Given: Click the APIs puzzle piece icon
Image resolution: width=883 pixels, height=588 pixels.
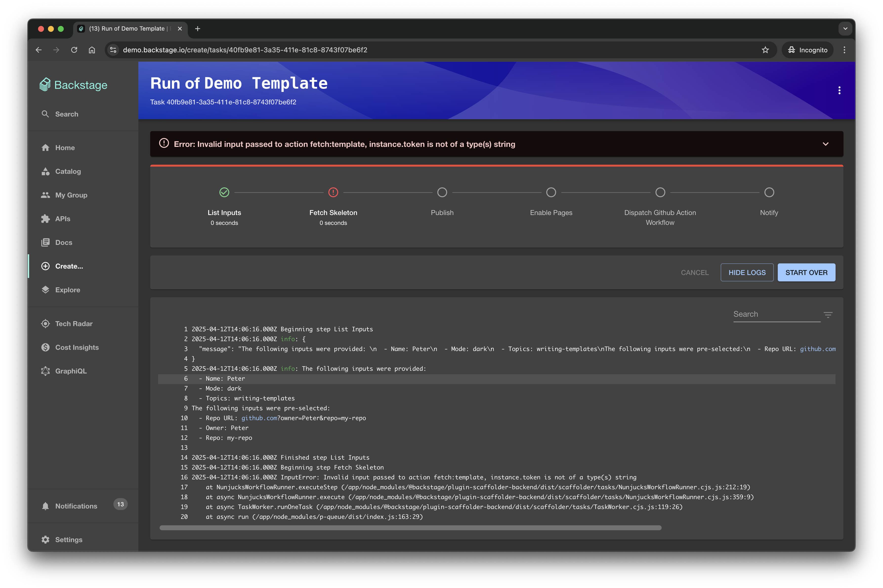Looking at the screenshot, I should (45, 219).
